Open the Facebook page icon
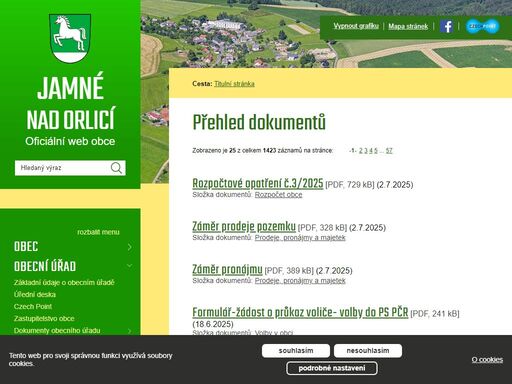The width and height of the screenshot is (512, 384). click(446, 26)
